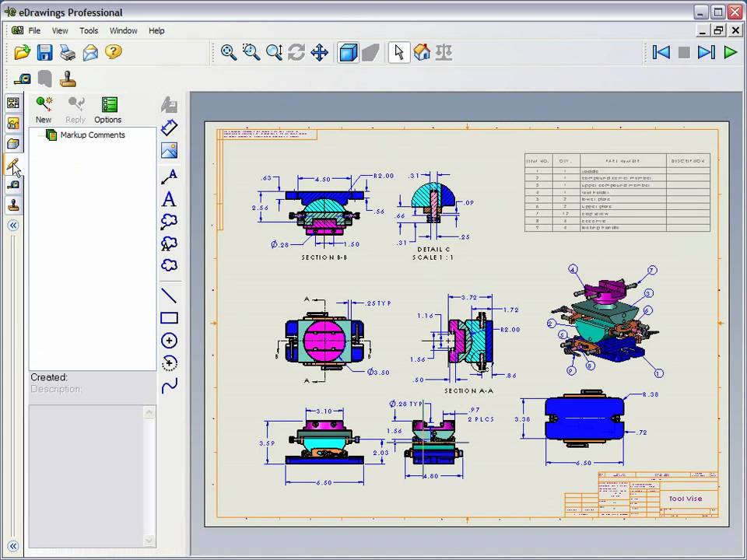Viewport: 747px width, 560px height.
Task: Click the Print icon
Action: (x=68, y=52)
